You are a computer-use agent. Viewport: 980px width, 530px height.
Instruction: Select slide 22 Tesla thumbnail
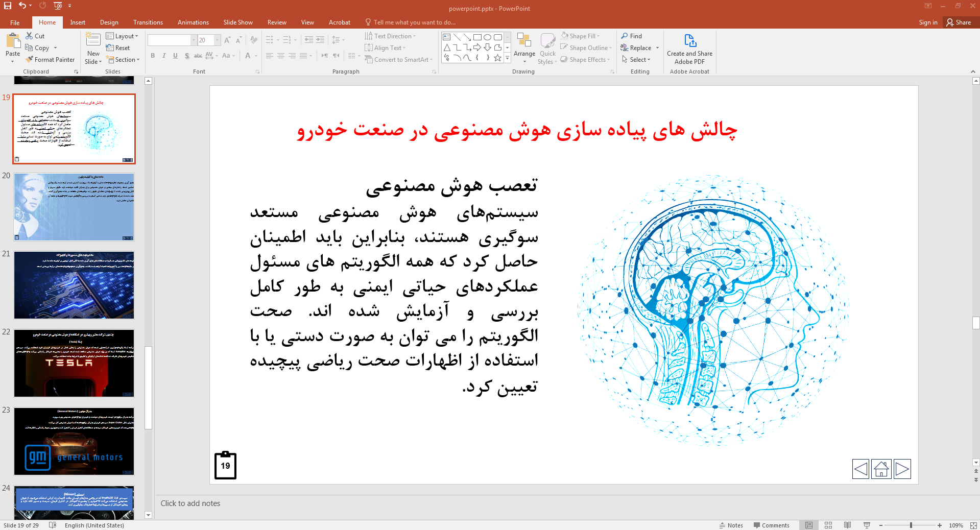point(74,363)
